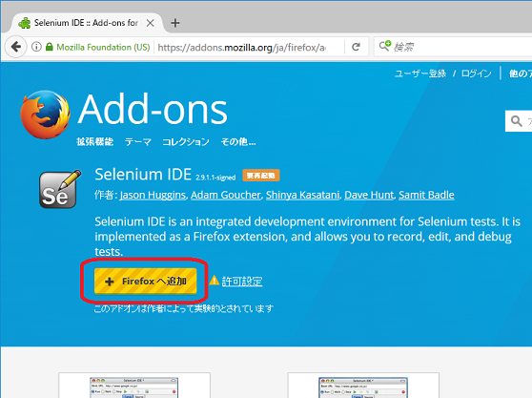Click the ユーザー登録 link
Image resolution: width=532 pixels, height=398 pixels.
[420, 73]
